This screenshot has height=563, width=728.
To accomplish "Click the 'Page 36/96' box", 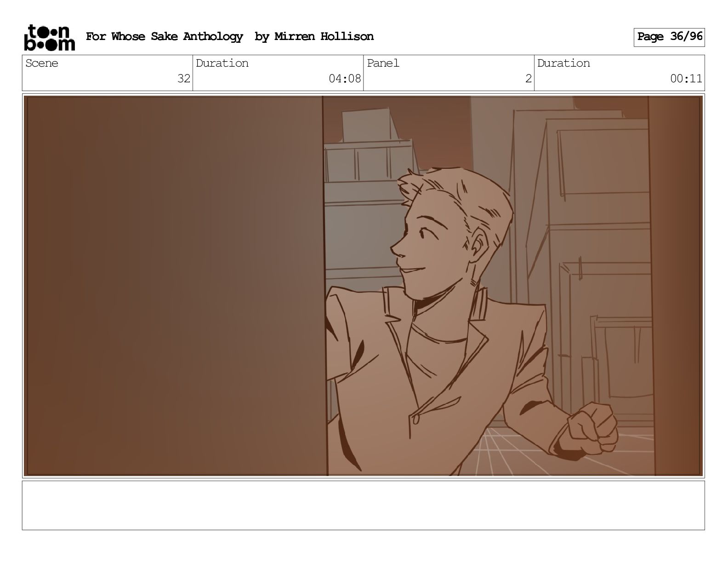I will tap(669, 37).
